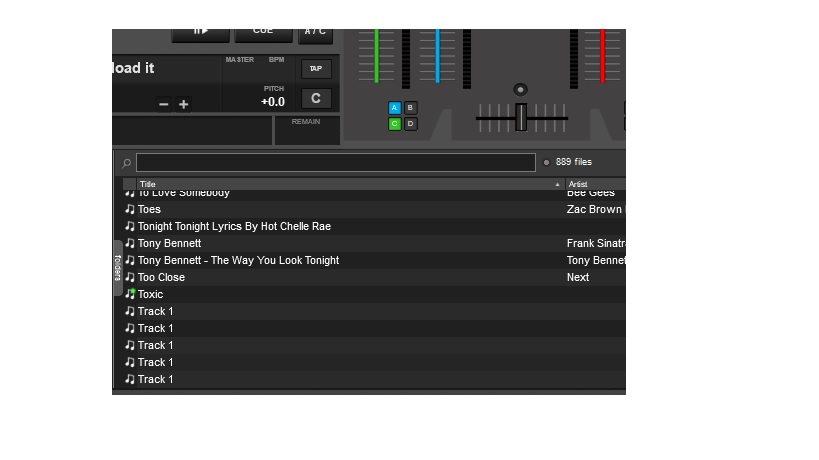Image resolution: width=819 pixels, height=460 pixels.
Task: Click the green volume fader
Action: coord(376,56)
